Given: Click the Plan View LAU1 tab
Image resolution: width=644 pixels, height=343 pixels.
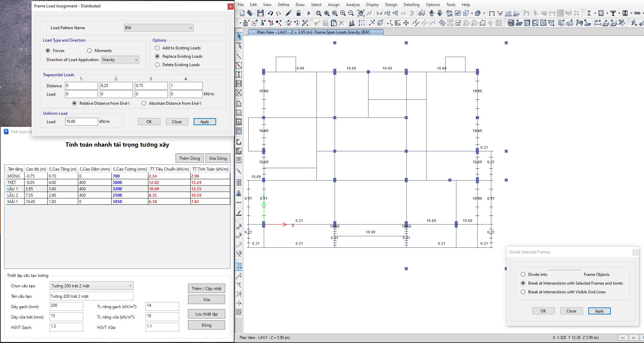Looking at the screenshot, I should coord(315,32).
